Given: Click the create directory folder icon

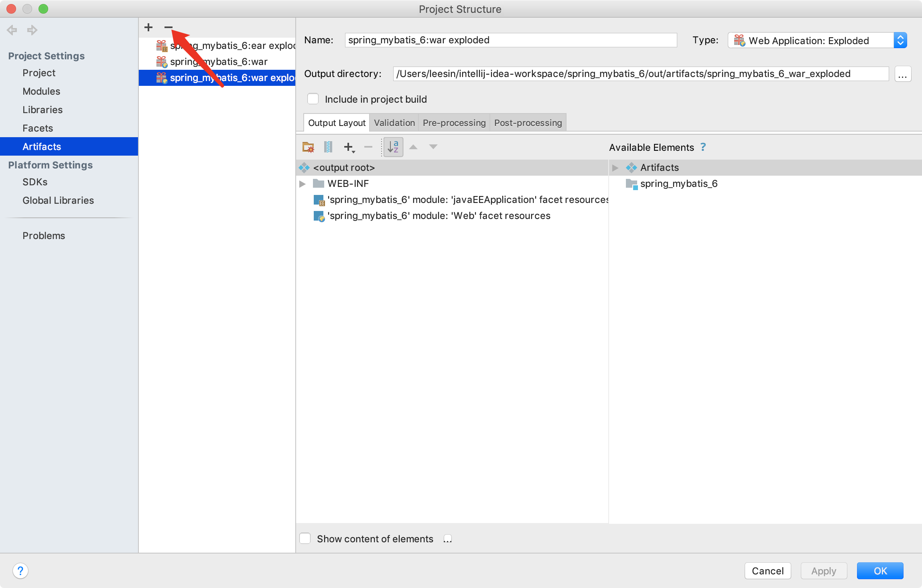Looking at the screenshot, I should [308, 147].
